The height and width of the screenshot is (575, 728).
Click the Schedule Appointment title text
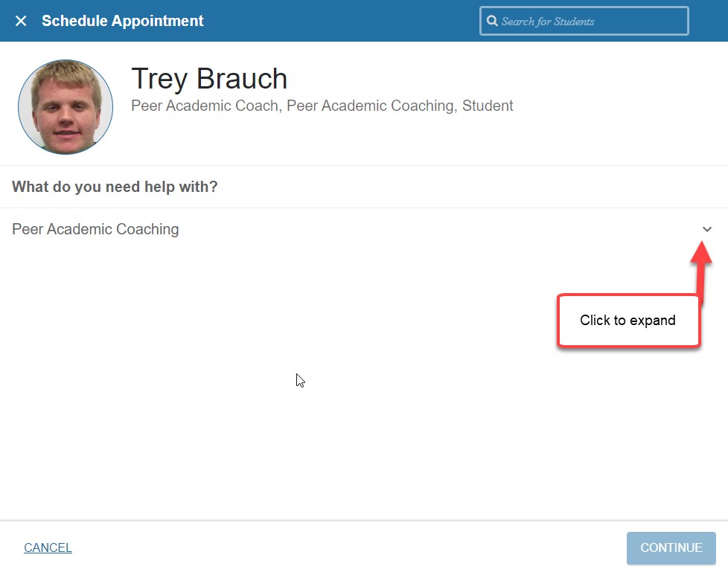point(123,21)
